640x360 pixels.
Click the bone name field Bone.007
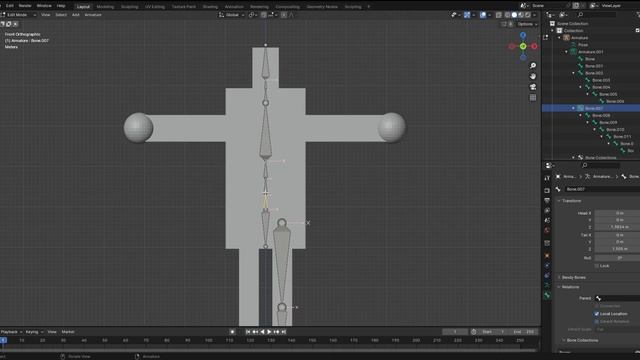point(602,189)
